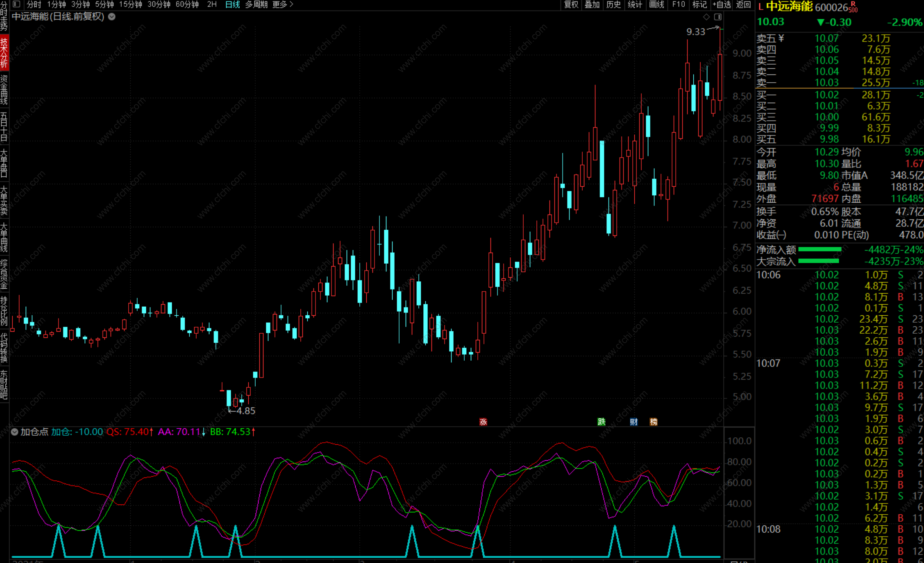Switch to the 60分钟 period tab
Image resolution: width=924 pixels, height=563 pixels.
(x=187, y=5)
